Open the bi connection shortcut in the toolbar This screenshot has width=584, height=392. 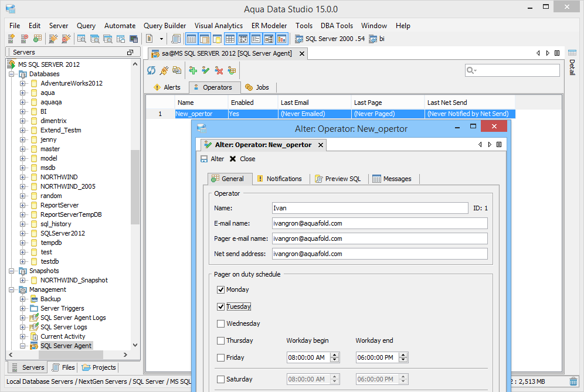click(x=376, y=39)
